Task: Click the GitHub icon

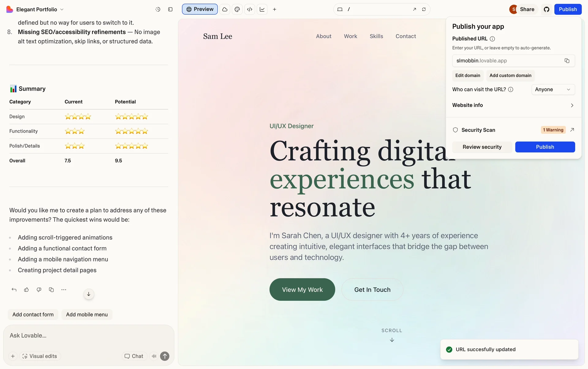Action: pyautogui.click(x=547, y=9)
